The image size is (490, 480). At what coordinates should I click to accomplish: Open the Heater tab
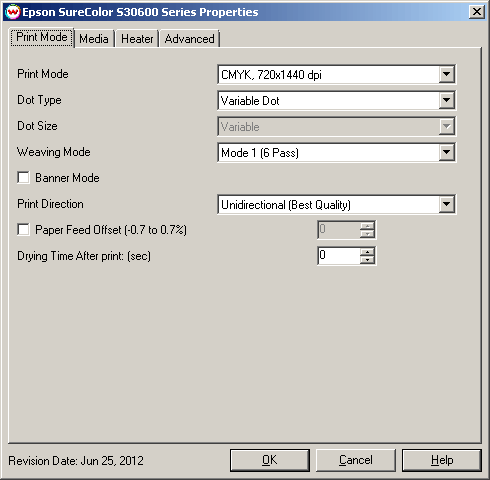[137, 39]
